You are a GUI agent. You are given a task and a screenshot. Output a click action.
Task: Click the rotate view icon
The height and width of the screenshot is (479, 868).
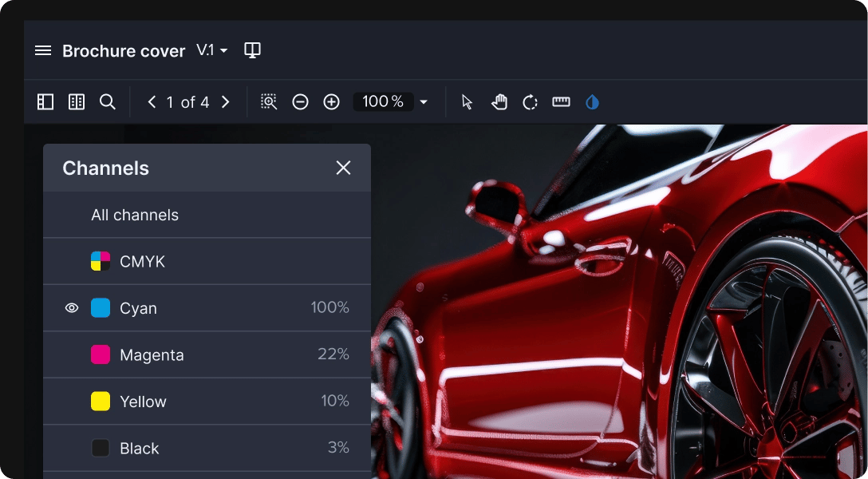[530, 102]
